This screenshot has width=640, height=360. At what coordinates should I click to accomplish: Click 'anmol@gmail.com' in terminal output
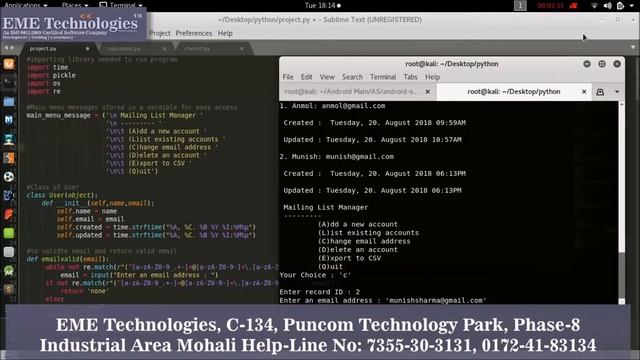[353, 106]
